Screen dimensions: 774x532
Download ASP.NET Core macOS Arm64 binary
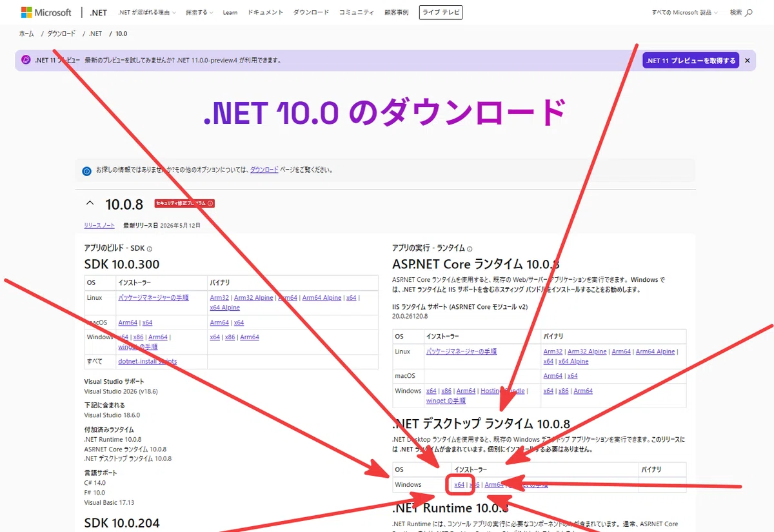pos(553,376)
